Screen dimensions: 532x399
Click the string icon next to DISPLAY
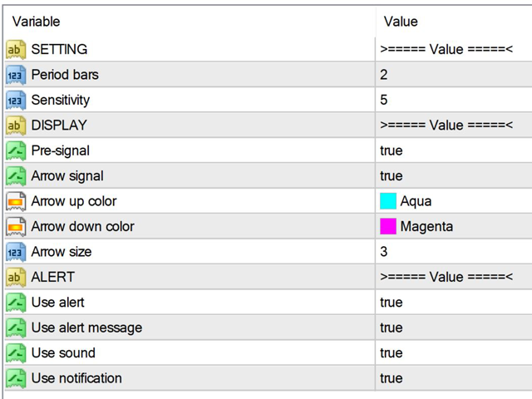pyautogui.click(x=16, y=126)
